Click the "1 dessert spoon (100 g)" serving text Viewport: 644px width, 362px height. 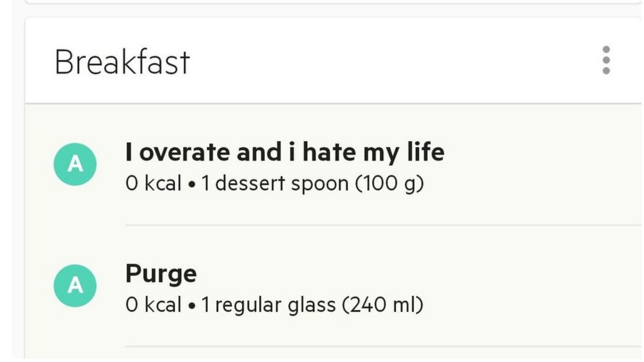click(312, 184)
